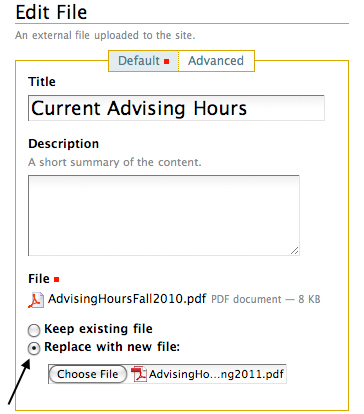Select Keep existing file option
Screen dimensions: 364x414
(34, 330)
